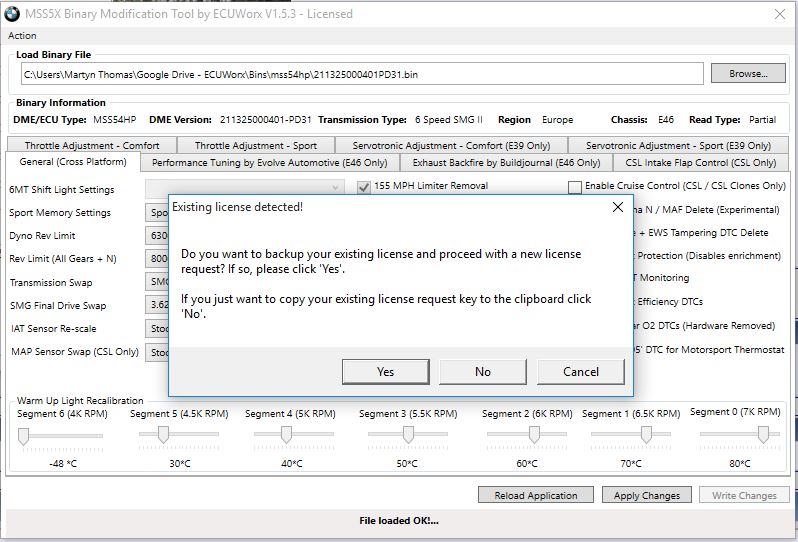Click Segment 4 (5K RPM) slider thumb

click(x=286, y=435)
